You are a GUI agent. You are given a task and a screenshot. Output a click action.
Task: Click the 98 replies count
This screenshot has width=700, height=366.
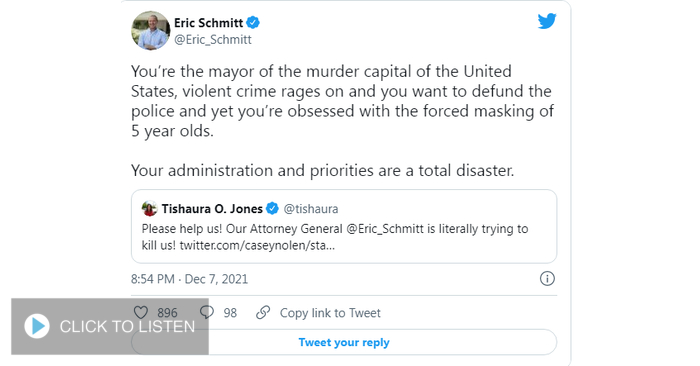click(230, 313)
